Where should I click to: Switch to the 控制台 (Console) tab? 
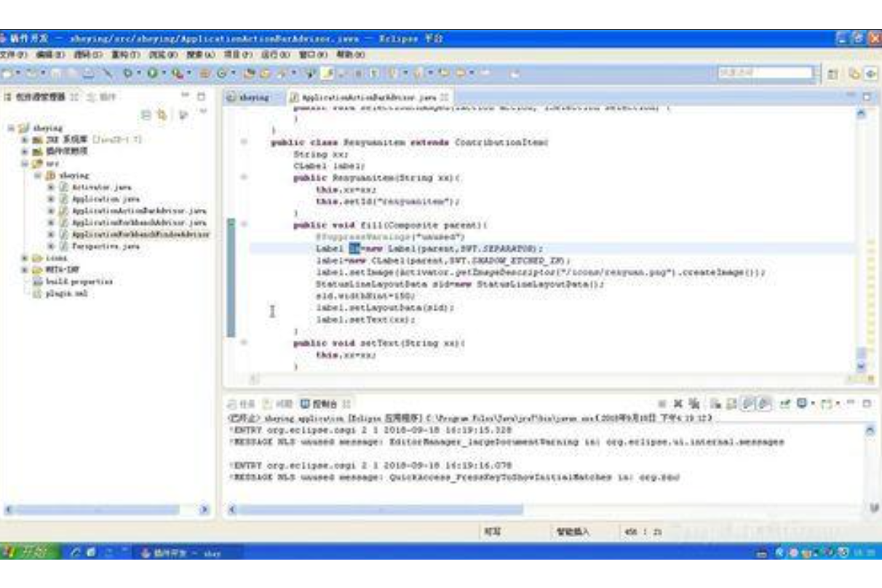pos(322,403)
